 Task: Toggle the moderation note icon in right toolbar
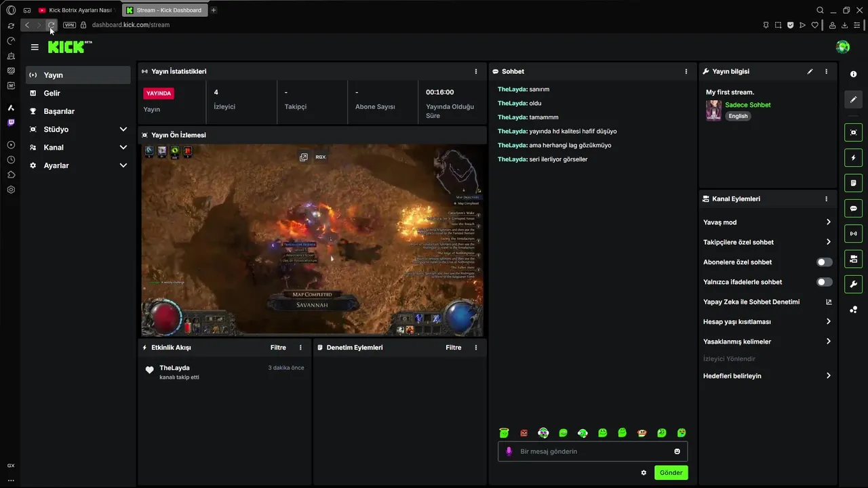pos(854,183)
